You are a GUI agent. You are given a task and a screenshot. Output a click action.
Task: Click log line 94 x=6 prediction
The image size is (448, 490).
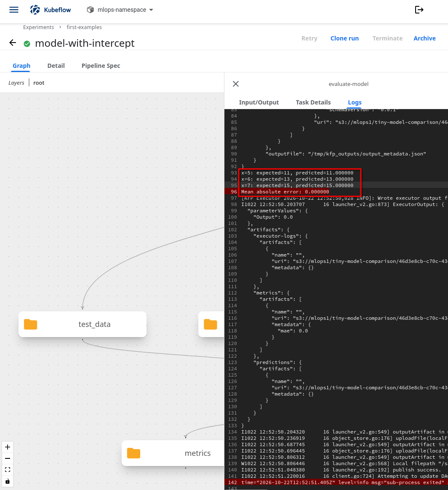tap(297, 179)
